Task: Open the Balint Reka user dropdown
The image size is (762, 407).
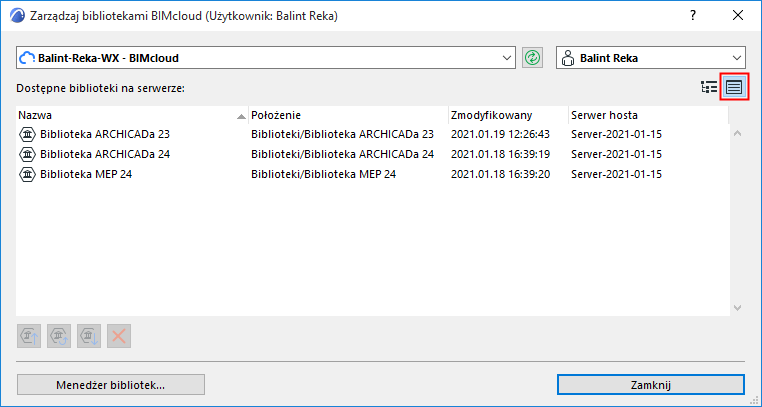Action: coord(650,58)
